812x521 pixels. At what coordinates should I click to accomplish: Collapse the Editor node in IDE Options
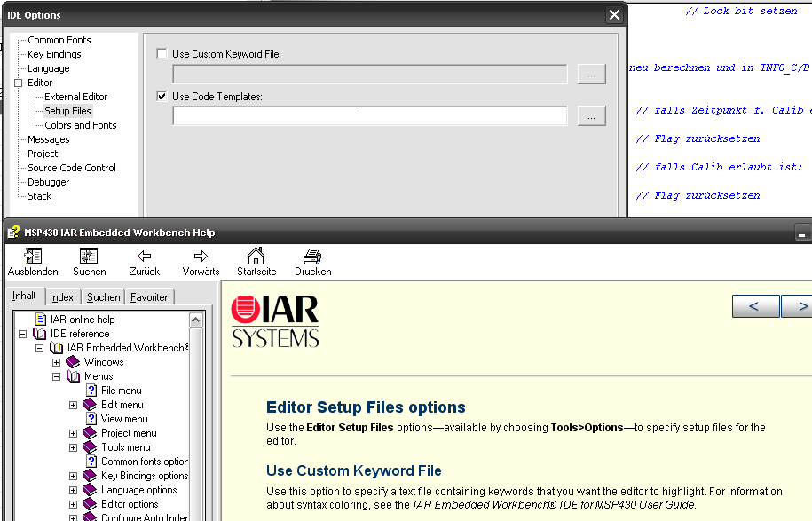19,83
